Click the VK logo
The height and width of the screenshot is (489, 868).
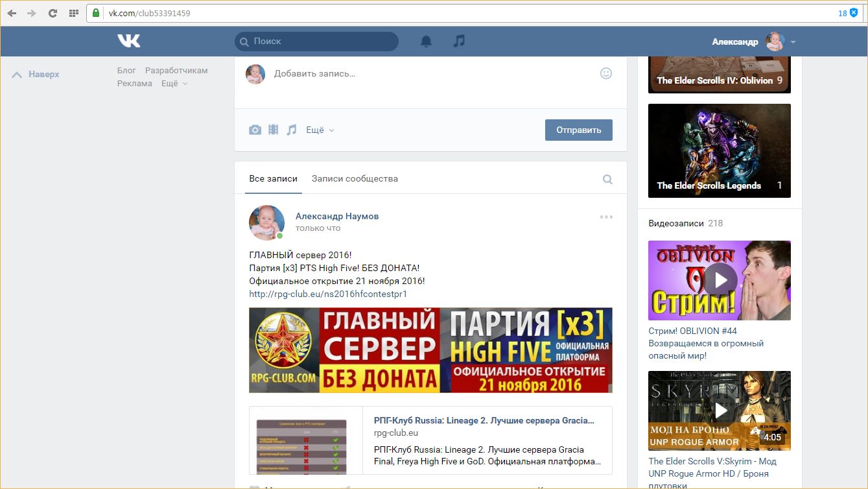[x=128, y=41]
